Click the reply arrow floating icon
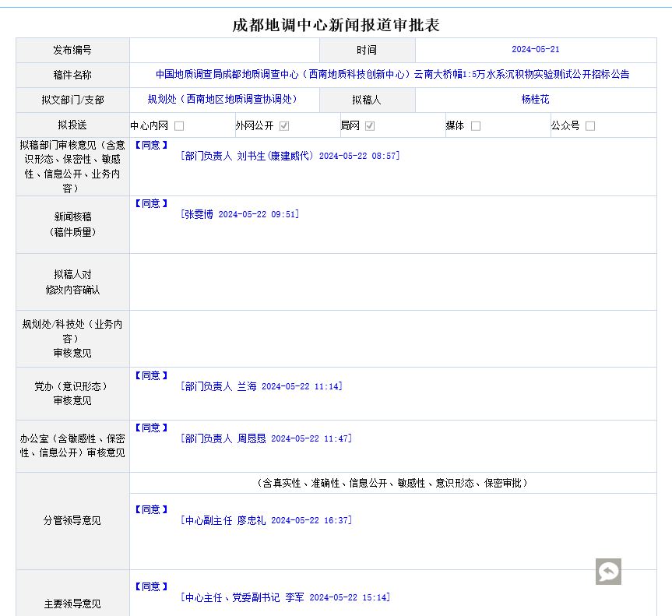This screenshot has width=672, height=616. [x=608, y=571]
